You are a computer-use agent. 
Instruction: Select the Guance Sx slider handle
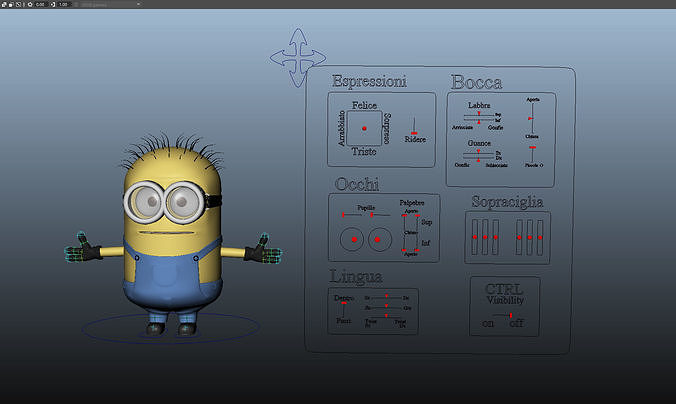pyautogui.click(x=478, y=151)
